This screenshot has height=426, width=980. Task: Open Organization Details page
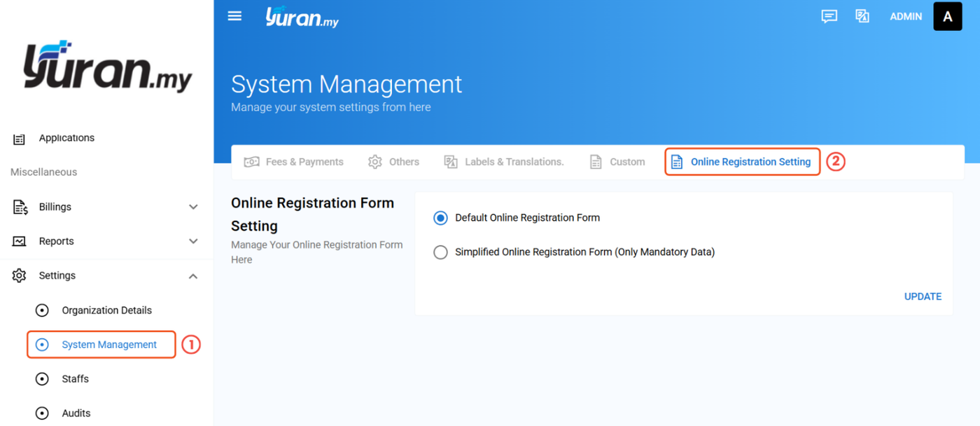pos(106,310)
